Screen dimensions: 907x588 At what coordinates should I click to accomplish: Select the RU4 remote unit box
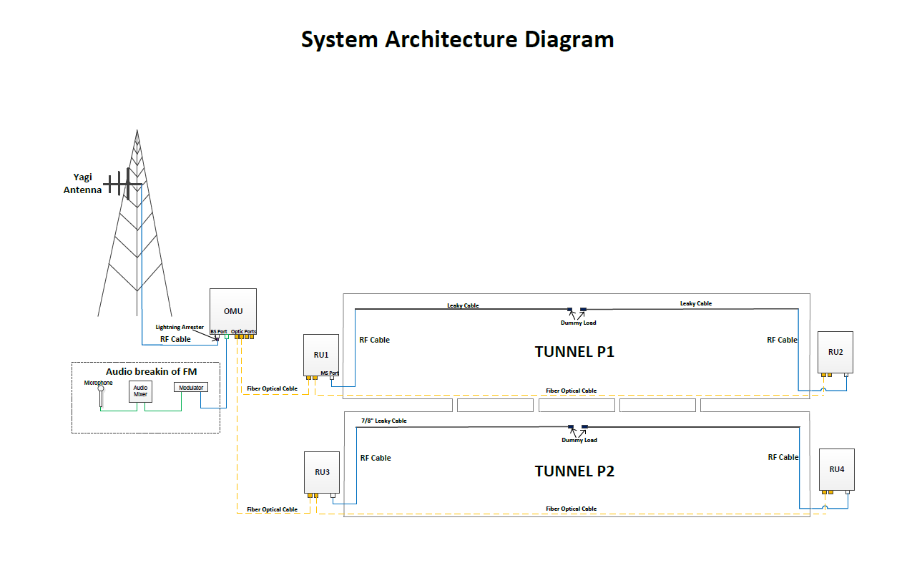tap(836, 469)
